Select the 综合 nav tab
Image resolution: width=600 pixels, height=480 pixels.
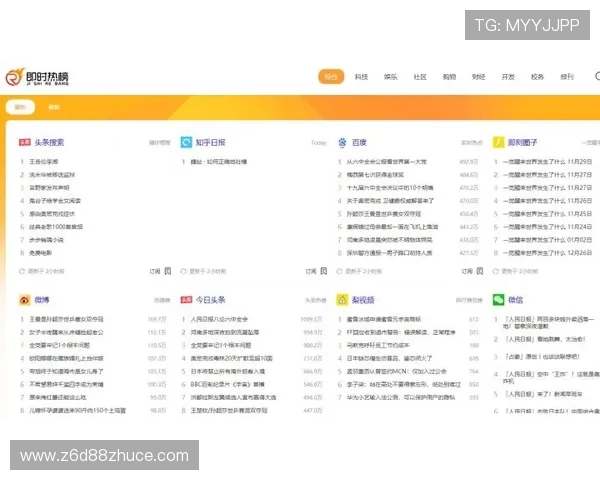click(331, 77)
